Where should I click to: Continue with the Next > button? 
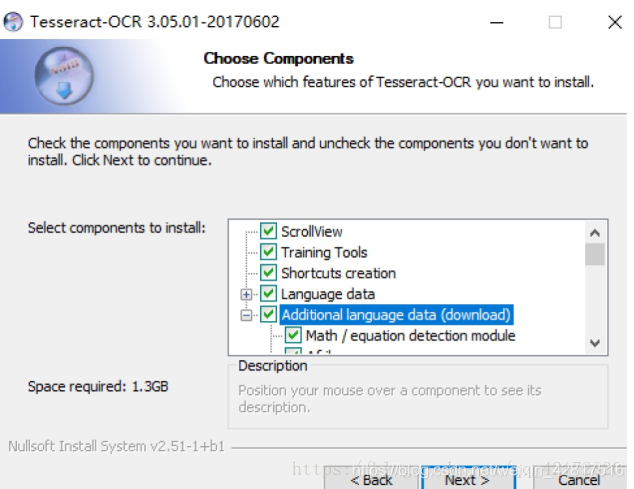tap(467, 480)
